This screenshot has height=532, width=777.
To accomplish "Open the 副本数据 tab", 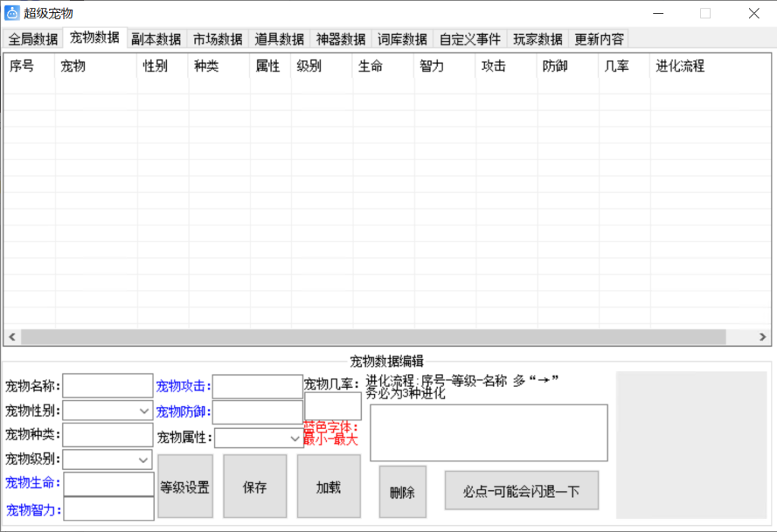I will (x=156, y=39).
